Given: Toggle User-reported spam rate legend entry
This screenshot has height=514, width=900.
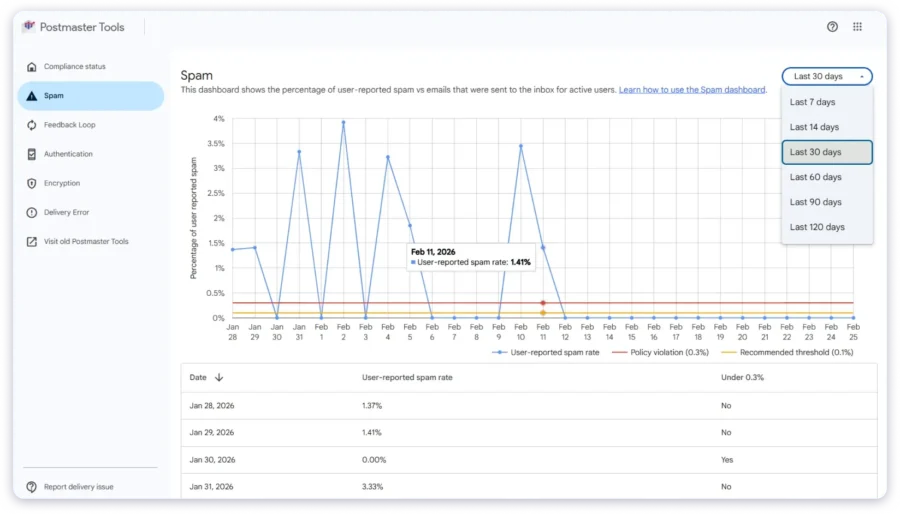Looking at the screenshot, I should [x=546, y=352].
